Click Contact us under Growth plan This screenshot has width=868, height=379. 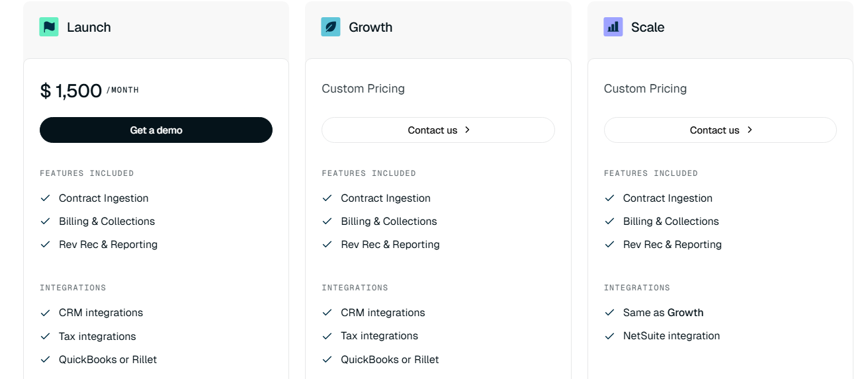click(x=433, y=130)
